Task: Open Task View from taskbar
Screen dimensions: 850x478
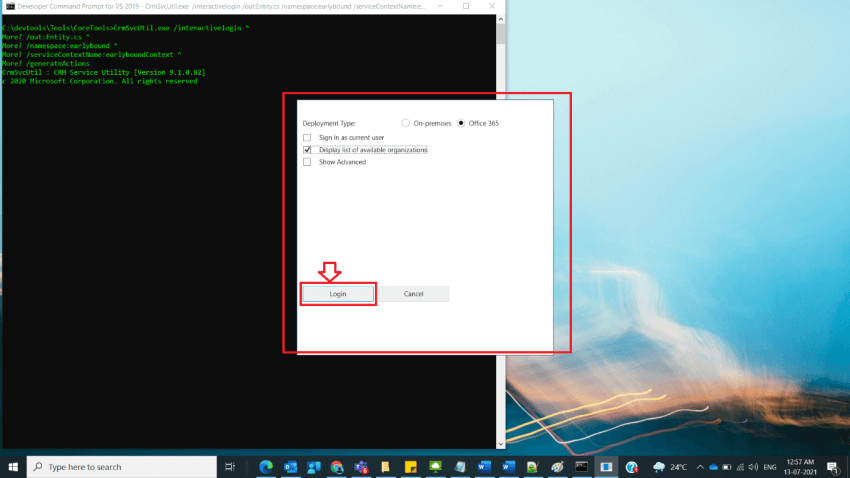Action: pos(230,467)
